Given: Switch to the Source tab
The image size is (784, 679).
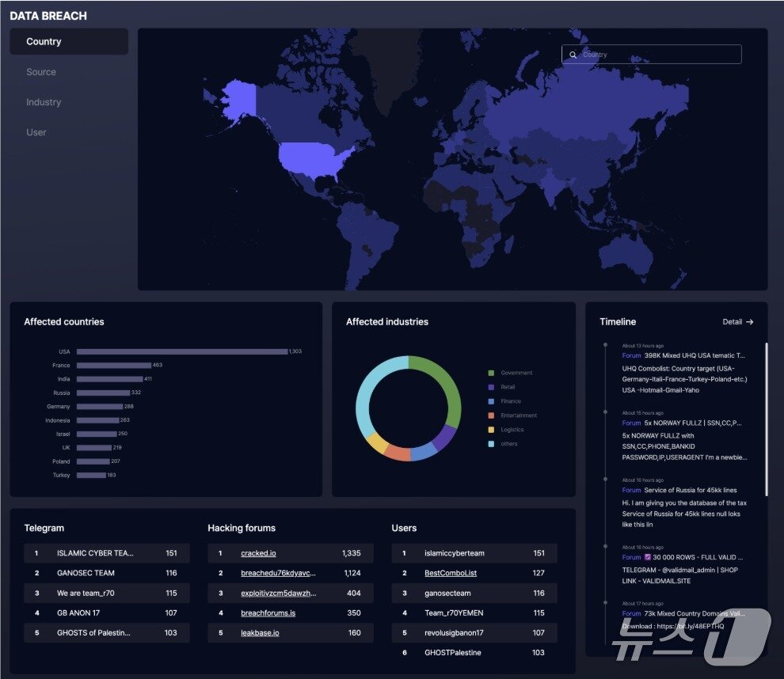Looking at the screenshot, I should [41, 72].
